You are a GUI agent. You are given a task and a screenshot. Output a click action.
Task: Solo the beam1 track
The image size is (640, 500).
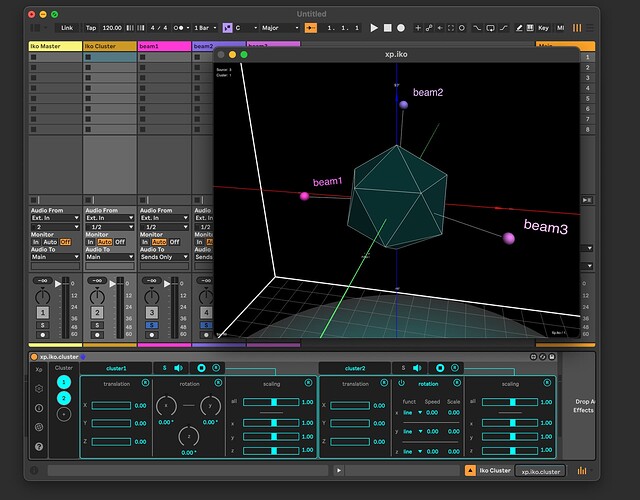tap(153, 325)
